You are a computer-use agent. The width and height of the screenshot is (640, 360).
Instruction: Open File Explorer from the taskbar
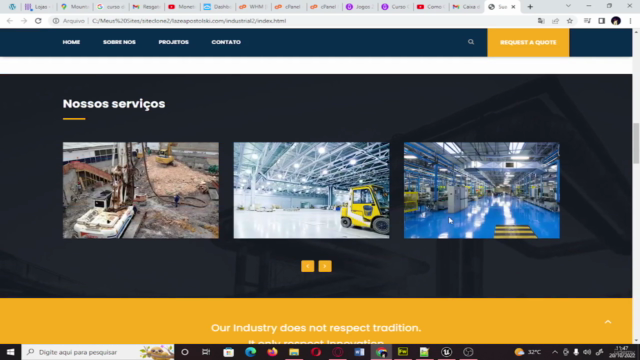294,352
